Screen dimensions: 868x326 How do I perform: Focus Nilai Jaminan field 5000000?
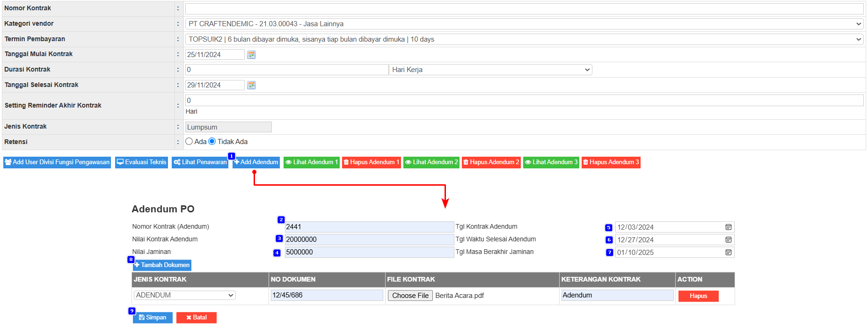coord(369,252)
